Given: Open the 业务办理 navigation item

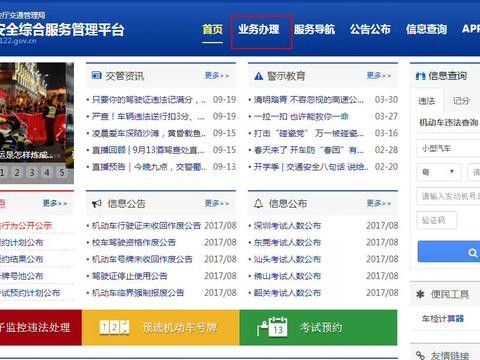Looking at the screenshot, I should click(x=259, y=29).
